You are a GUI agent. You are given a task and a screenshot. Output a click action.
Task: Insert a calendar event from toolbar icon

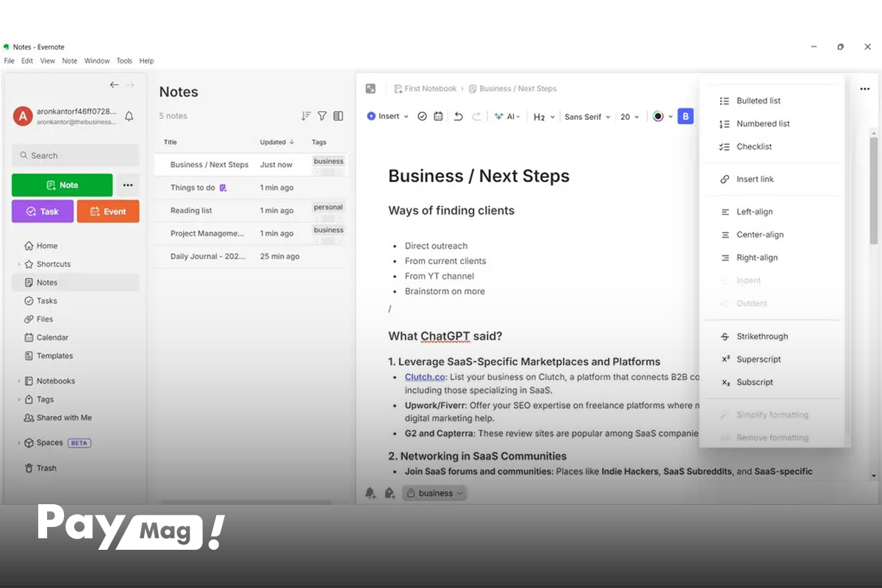point(439,116)
